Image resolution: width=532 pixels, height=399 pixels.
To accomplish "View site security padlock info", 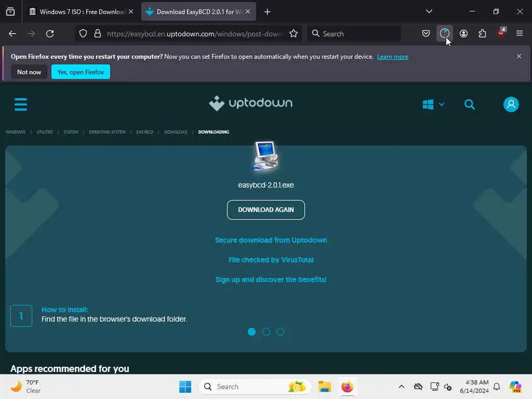I will tap(98, 34).
